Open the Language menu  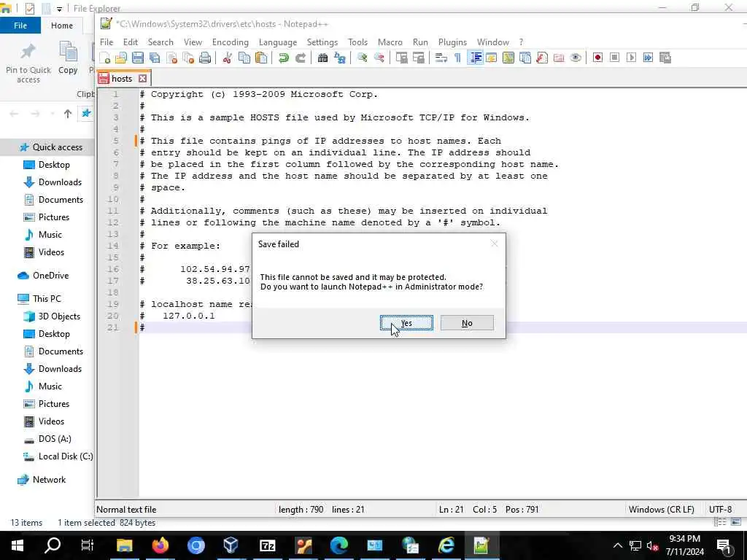[278, 42]
